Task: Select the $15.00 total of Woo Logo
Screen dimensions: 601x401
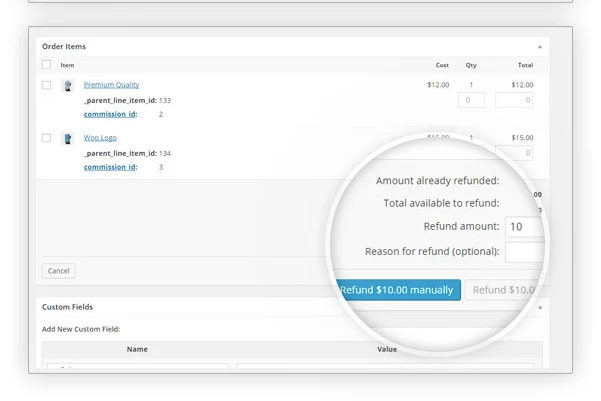Action: (522, 138)
